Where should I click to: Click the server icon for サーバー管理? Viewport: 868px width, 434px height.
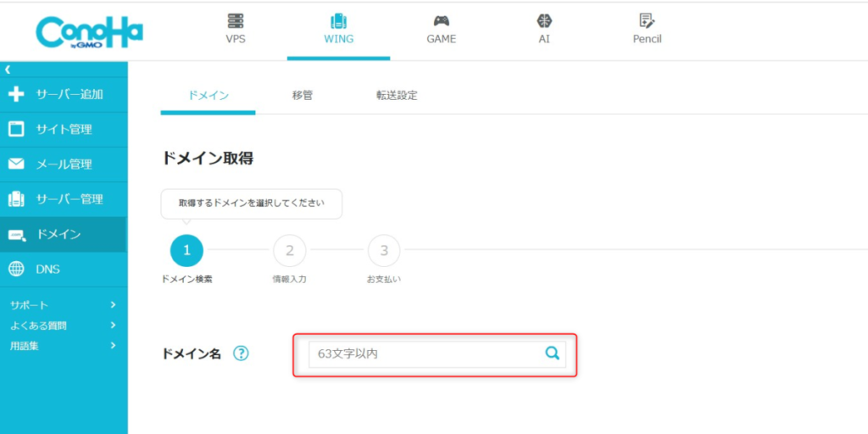(17, 199)
